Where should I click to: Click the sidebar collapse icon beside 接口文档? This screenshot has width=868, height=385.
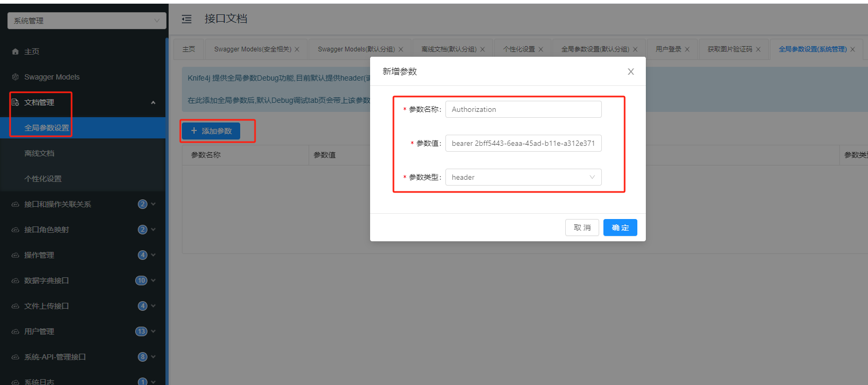click(x=187, y=20)
